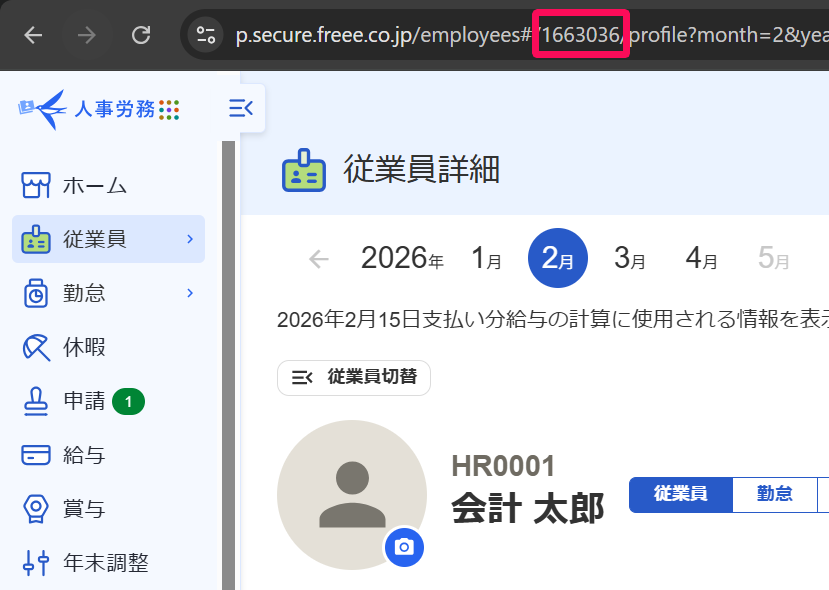Screen dimensions: 829x590
Task: Click the 給与 card icon
Action: point(36,455)
